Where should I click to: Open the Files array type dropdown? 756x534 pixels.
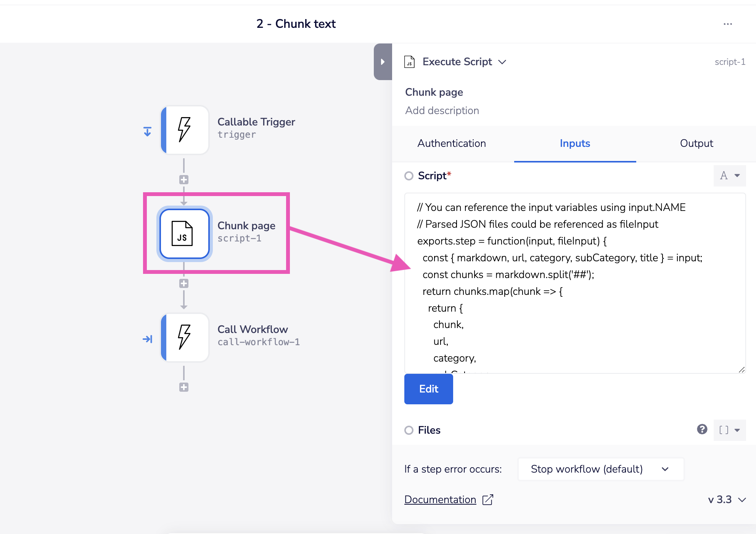click(x=730, y=430)
